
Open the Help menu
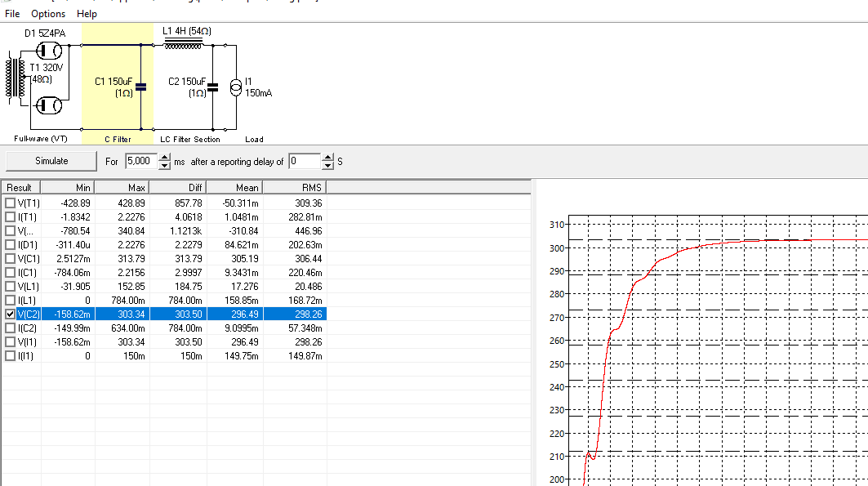[x=87, y=14]
